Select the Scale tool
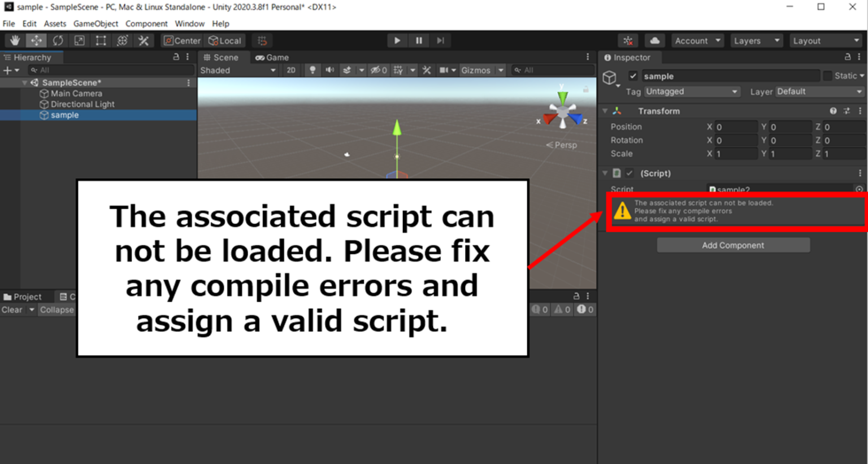868x464 pixels. [79, 41]
